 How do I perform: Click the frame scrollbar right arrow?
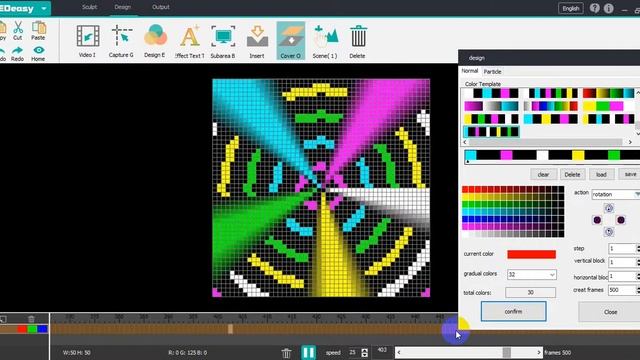[539, 352]
